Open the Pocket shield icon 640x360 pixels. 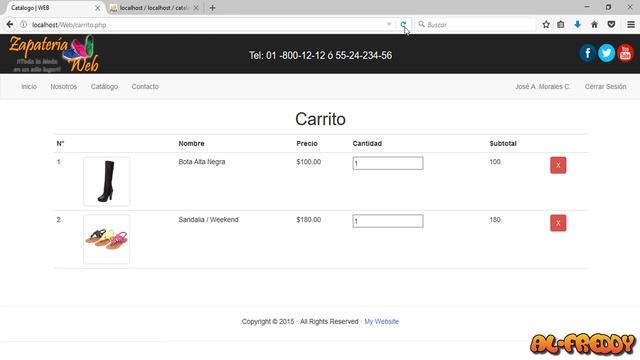click(611, 24)
